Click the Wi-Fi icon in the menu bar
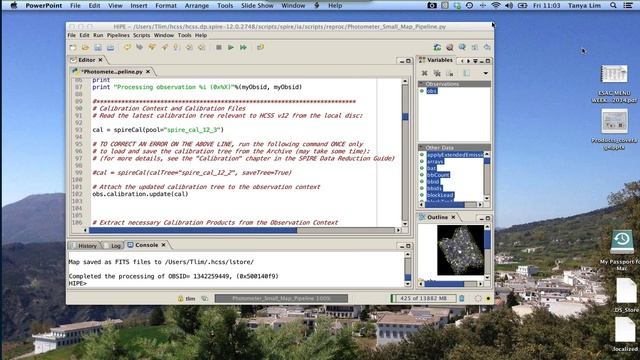Viewport: 640px width, 360px height. click(496, 6)
